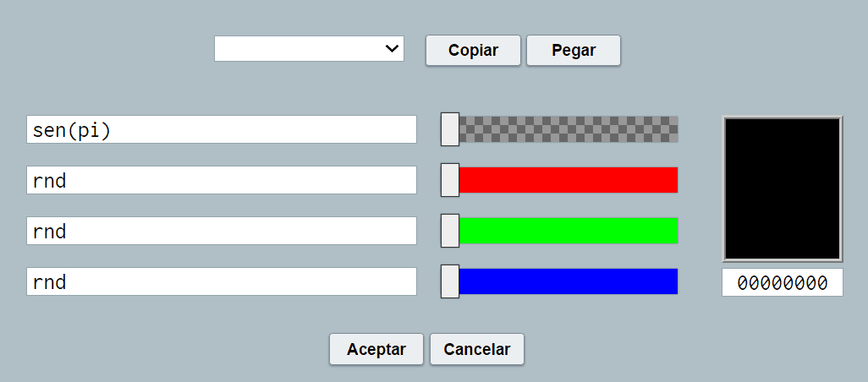
Task: Select the rnd field beside the green slider
Action: click(x=222, y=231)
